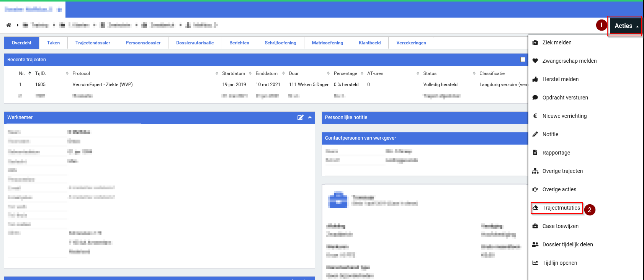The image size is (644, 280).
Task: Click the euro icon for Nieuwe verrichting
Action: click(x=535, y=116)
